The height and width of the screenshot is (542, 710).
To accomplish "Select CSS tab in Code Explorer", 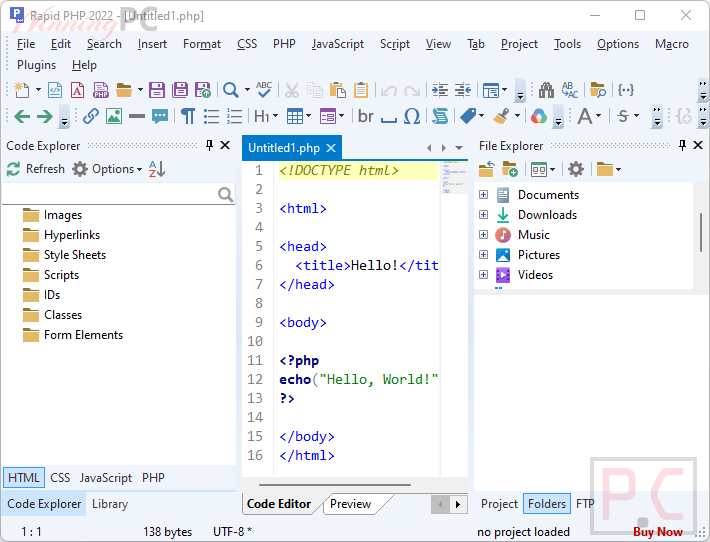I will (60, 478).
